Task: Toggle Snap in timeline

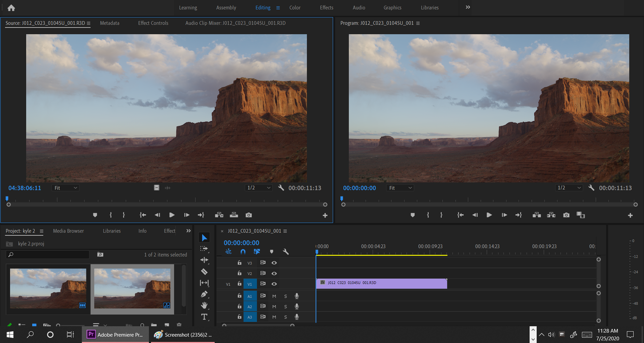Action: point(243,251)
